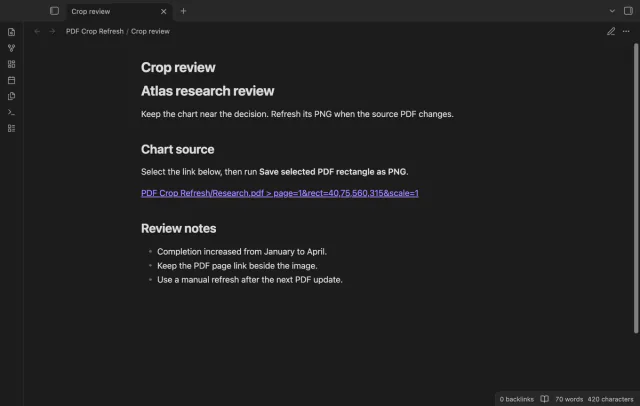
Task: Click the 0 backlinks status item
Action: point(516,399)
